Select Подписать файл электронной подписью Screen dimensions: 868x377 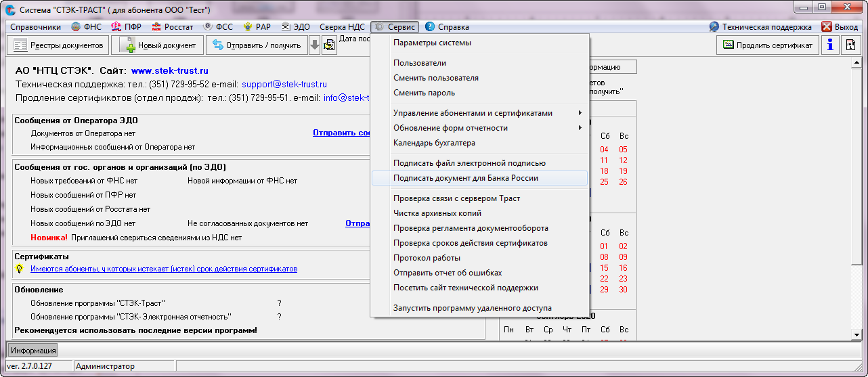tap(480, 163)
